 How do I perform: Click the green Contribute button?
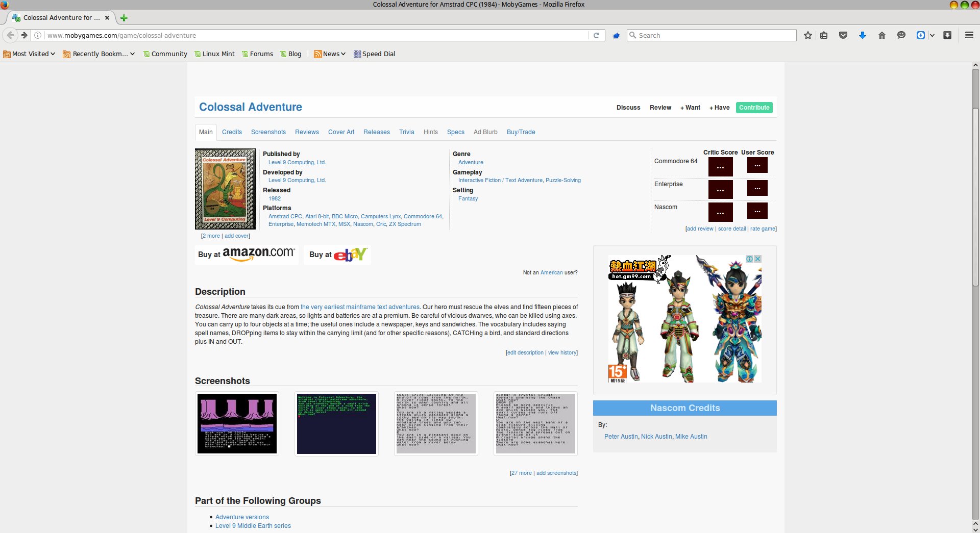point(754,108)
